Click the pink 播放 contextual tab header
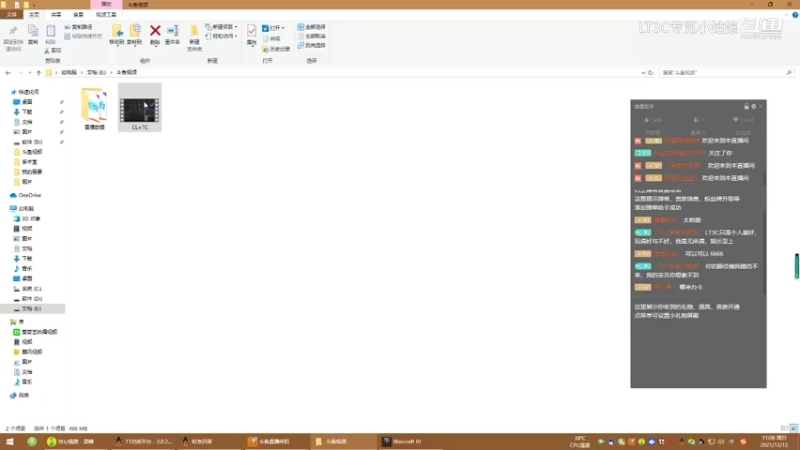Image resolution: width=800 pixels, height=450 pixels. pyautogui.click(x=106, y=4)
